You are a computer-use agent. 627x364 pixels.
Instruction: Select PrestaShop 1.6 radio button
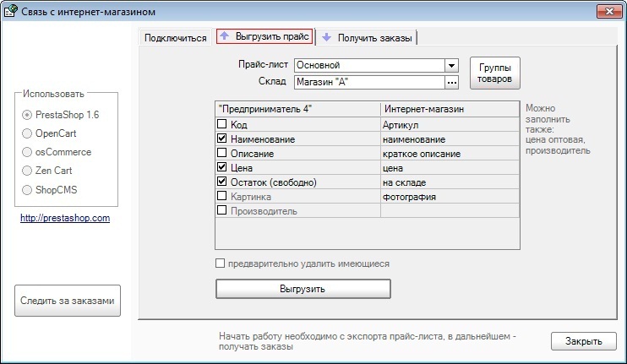pyautogui.click(x=27, y=115)
